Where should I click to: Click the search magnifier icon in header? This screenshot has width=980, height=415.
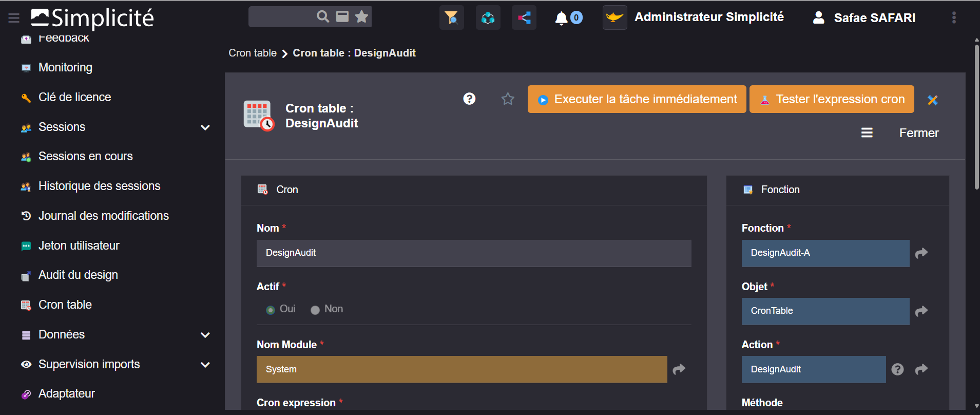click(x=322, y=16)
